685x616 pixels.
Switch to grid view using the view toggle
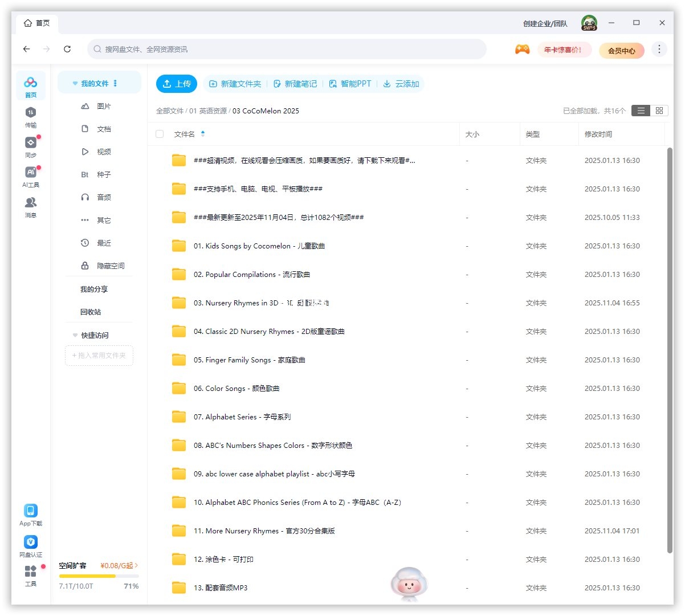tap(659, 111)
